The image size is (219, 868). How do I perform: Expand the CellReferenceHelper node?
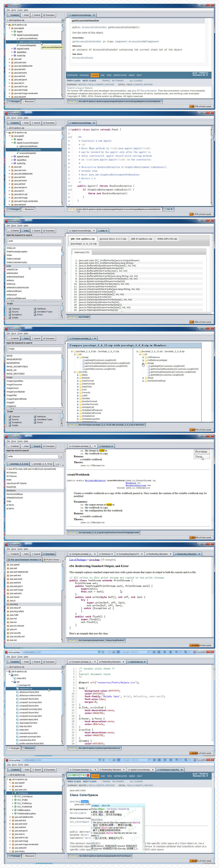click(143, 360)
